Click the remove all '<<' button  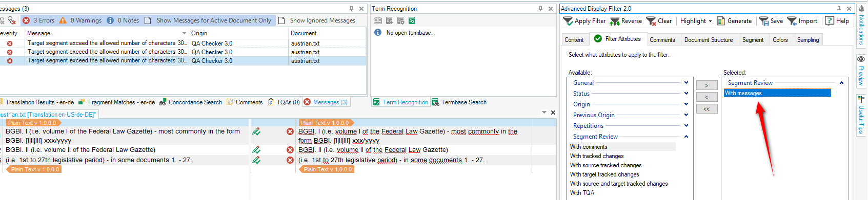pyautogui.click(x=706, y=109)
